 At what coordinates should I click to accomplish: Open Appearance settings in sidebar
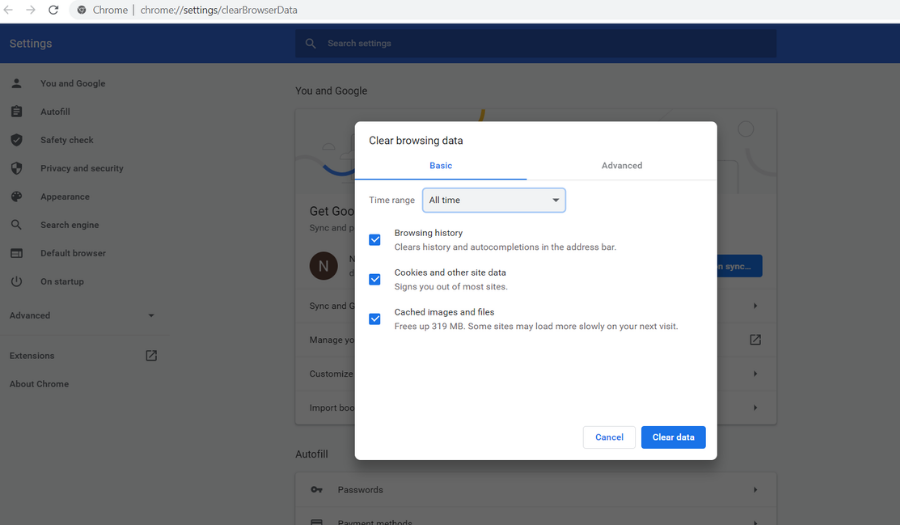click(x=65, y=196)
